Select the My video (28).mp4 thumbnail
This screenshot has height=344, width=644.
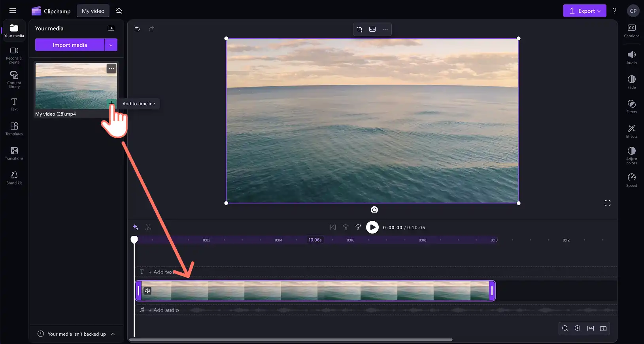click(76, 86)
